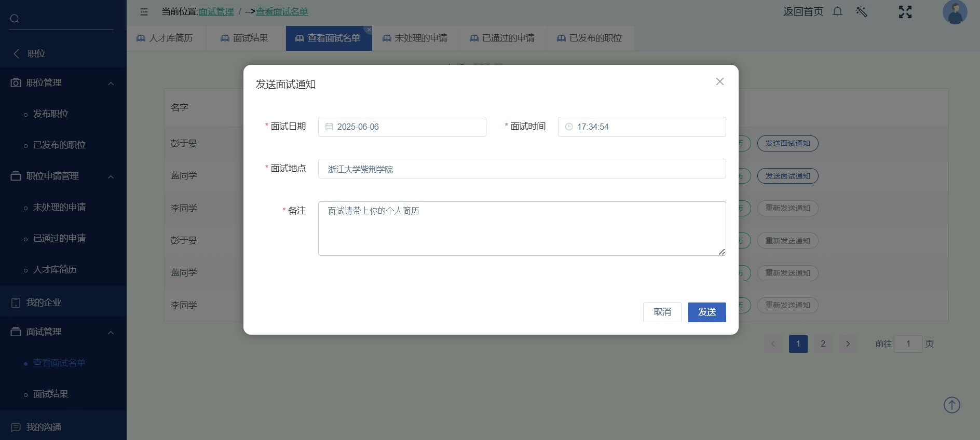This screenshot has height=440, width=980.
Task: Collapse the 职位管理 sidebar section
Action: 111,83
